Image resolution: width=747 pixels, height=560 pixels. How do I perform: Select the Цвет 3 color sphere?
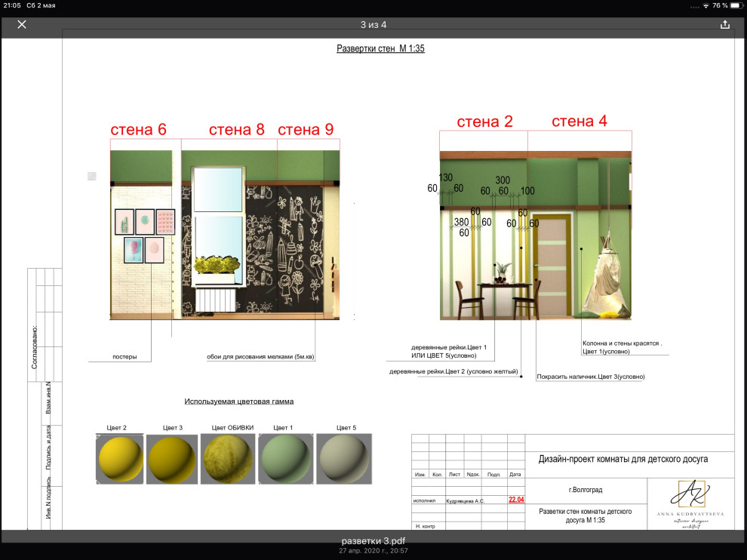coord(171,459)
